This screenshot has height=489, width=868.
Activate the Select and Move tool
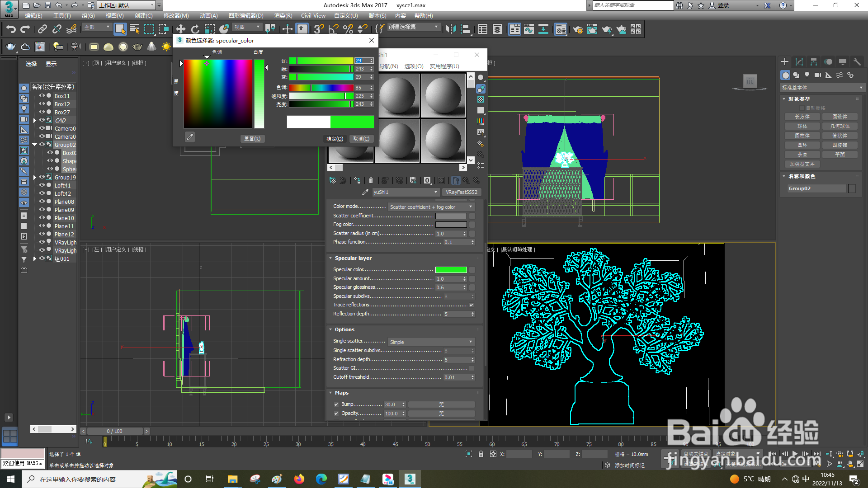tap(180, 29)
